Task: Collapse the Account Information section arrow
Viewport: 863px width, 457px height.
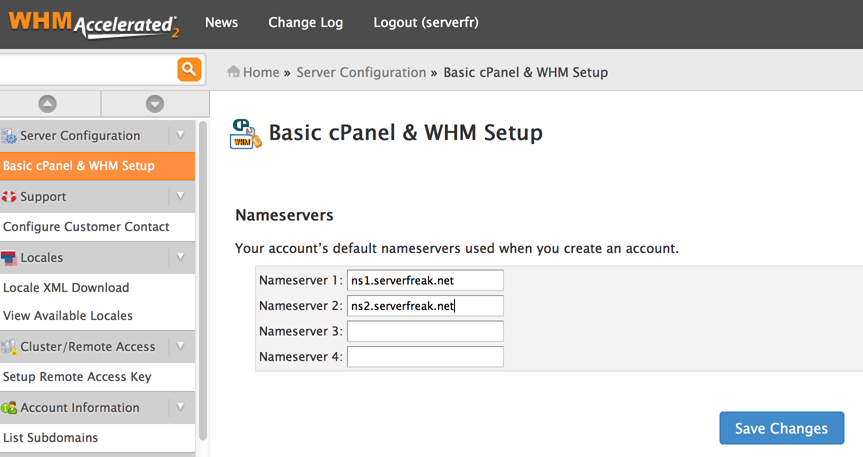Action: [181, 408]
